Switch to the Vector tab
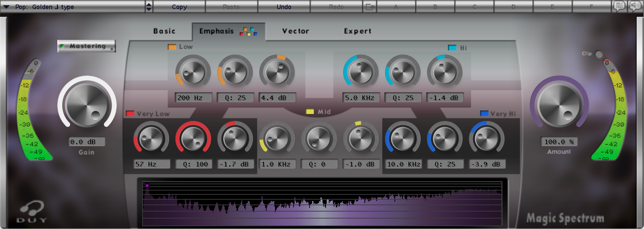The image size is (644, 229). coord(296,31)
